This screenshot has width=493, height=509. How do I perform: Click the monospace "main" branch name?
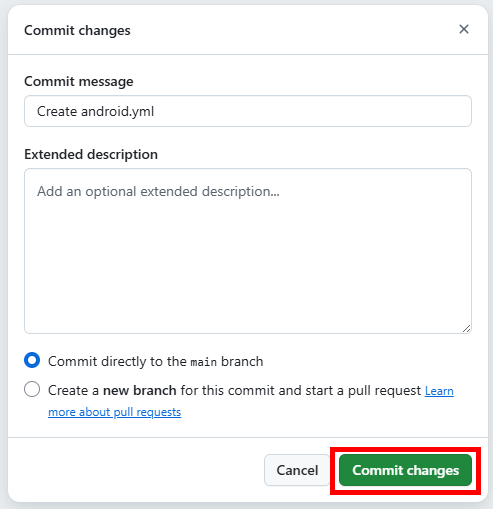pos(203,362)
